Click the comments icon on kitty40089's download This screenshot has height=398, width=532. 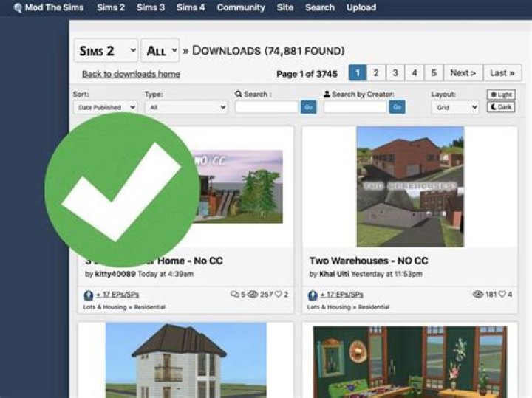235,295
